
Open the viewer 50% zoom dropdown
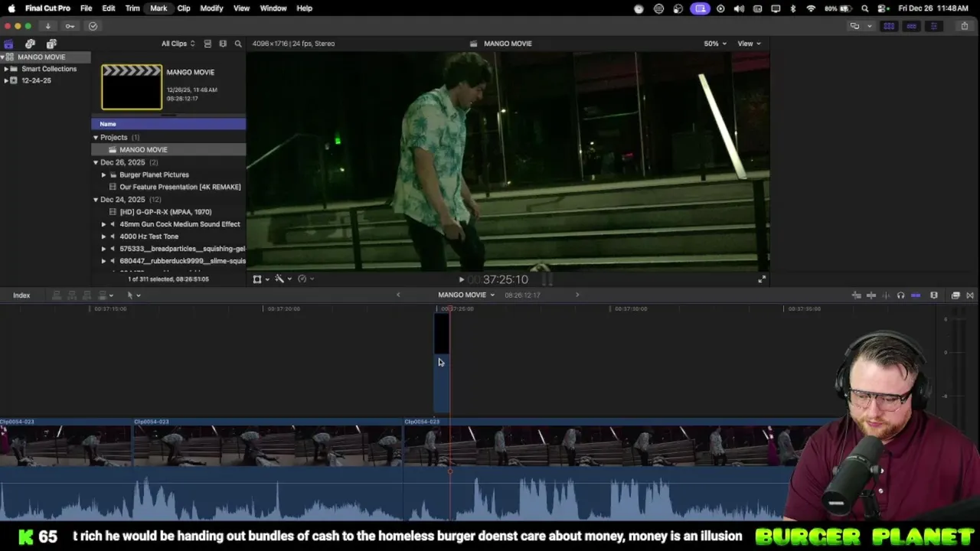[x=715, y=44]
